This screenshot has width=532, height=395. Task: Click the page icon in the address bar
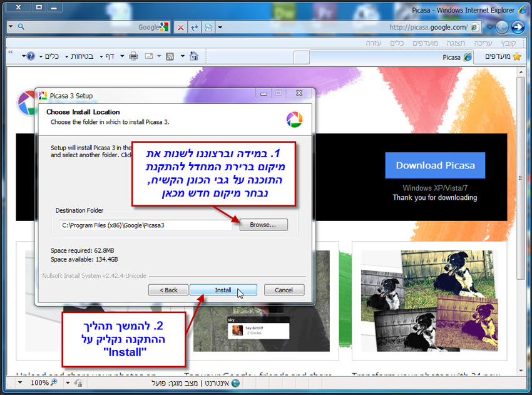coord(474,27)
